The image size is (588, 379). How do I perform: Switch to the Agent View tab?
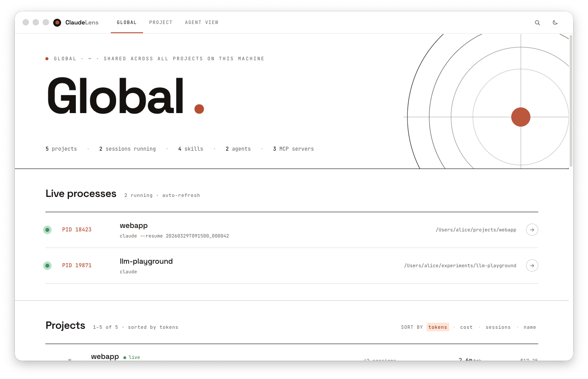click(x=202, y=23)
